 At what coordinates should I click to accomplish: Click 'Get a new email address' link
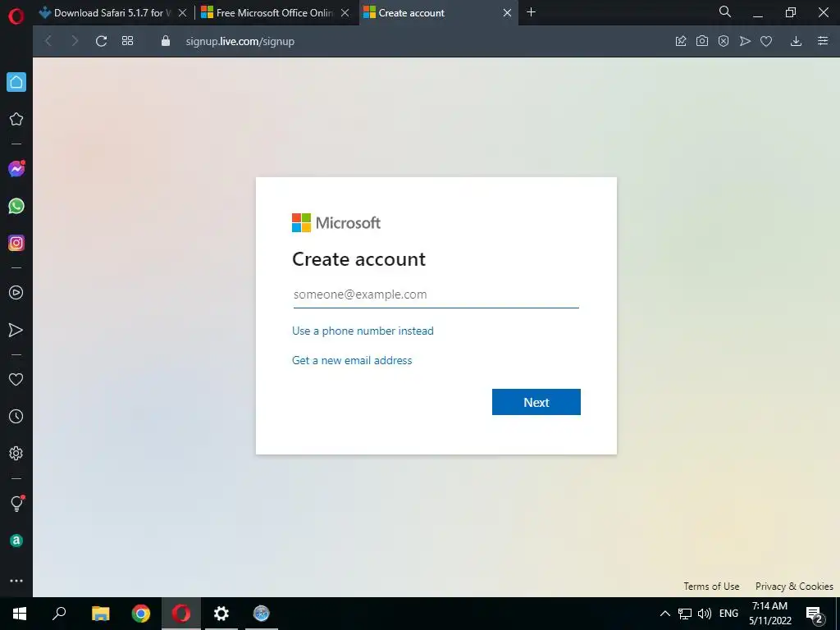(352, 361)
